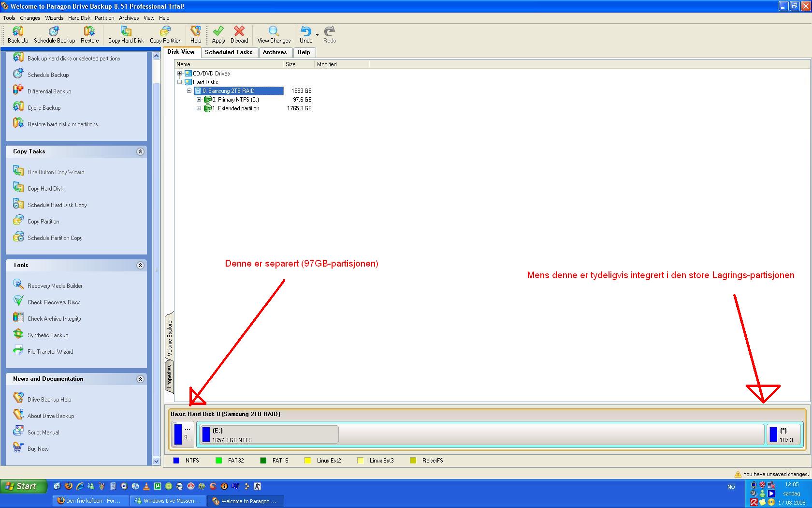Image resolution: width=812 pixels, height=508 pixels.
Task: Undo the last operation
Action: pyautogui.click(x=306, y=35)
